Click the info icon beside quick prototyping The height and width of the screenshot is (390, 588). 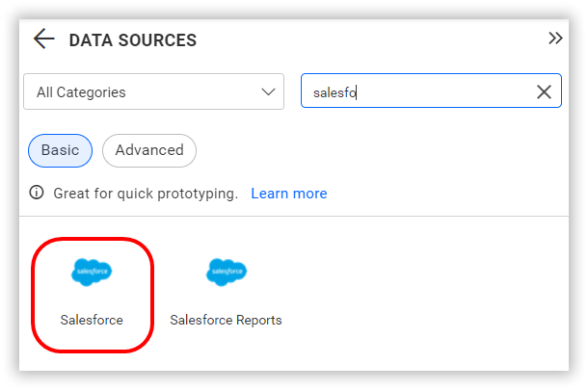pos(37,193)
